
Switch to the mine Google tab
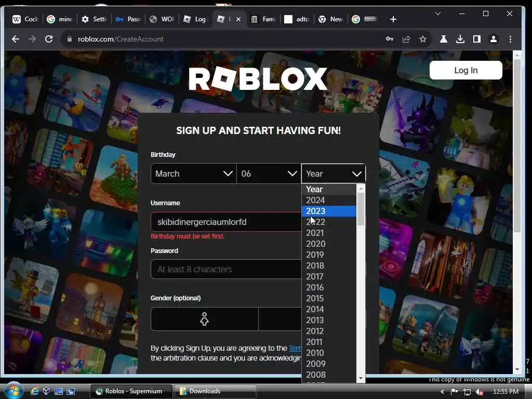[59, 19]
